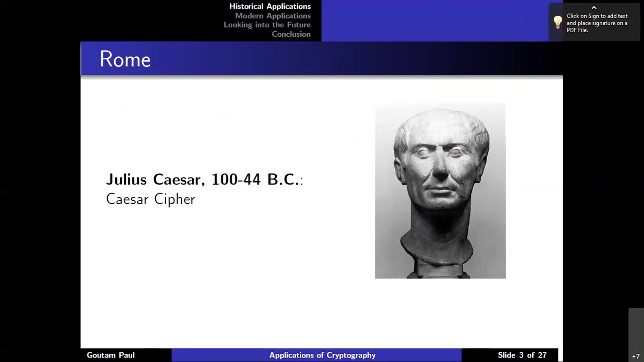Jump to the Modern Applications section
This screenshot has height=362, width=644.
coord(273,16)
